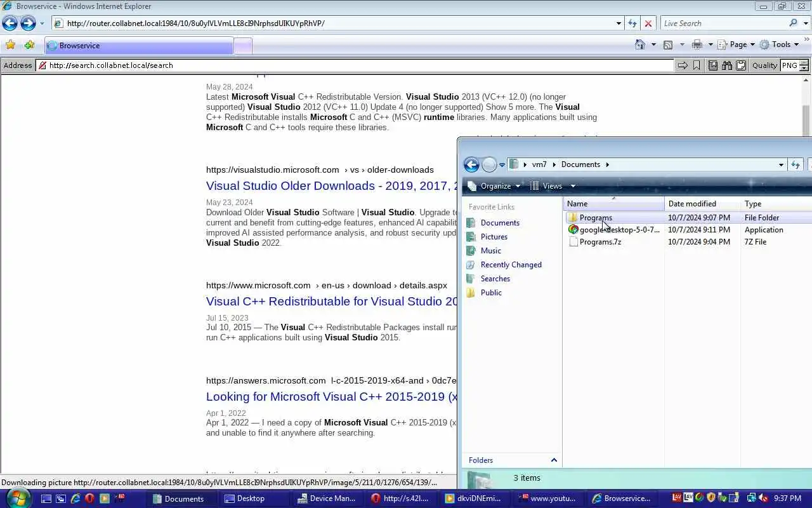The height and width of the screenshot is (508, 812).
Task: Click Show Desktop in quick launch
Action: point(46,498)
